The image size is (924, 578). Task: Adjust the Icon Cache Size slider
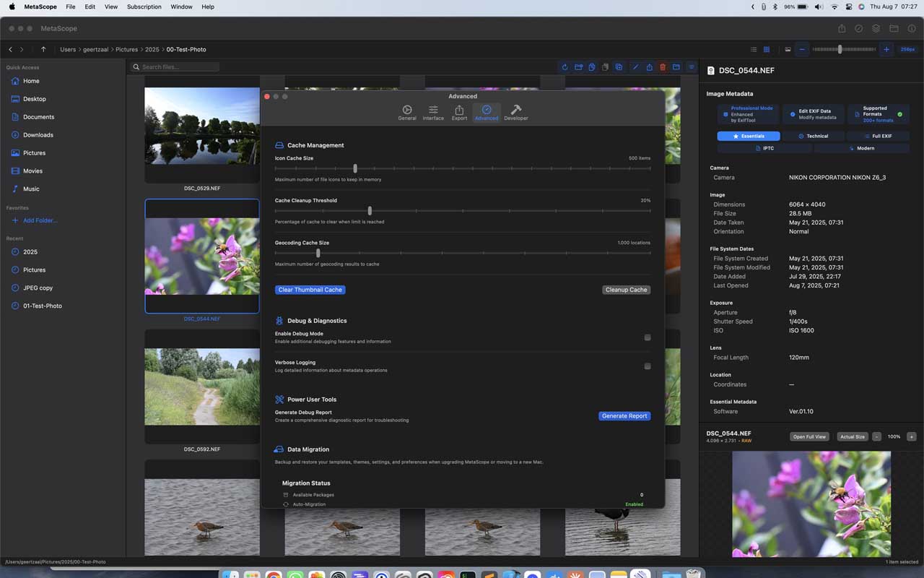pyautogui.click(x=463, y=168)
